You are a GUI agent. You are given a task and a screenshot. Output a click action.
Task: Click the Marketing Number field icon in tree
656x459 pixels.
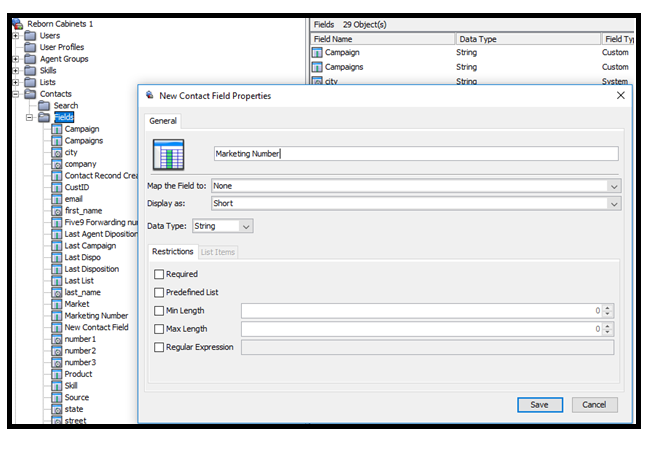[56, 316]
